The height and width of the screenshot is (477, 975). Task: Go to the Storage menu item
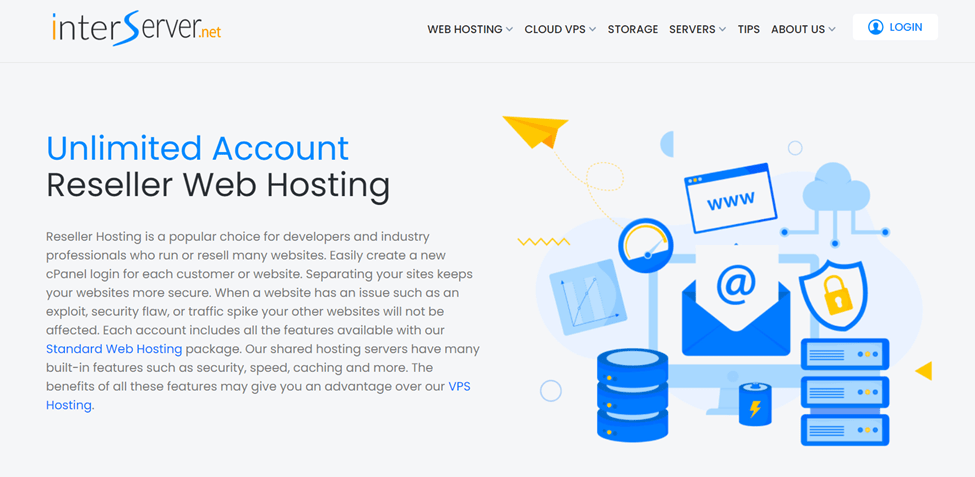point(632,29)
